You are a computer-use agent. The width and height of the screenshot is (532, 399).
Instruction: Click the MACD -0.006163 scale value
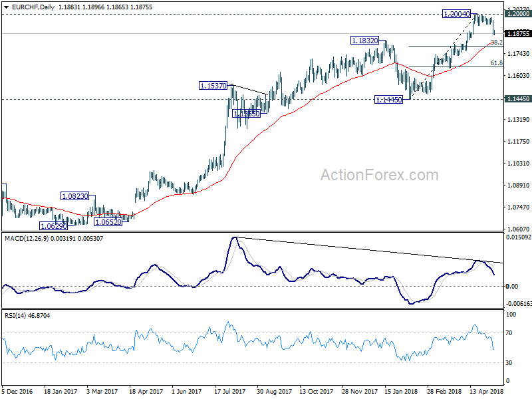pyautogui.click(x=519, y=303)
